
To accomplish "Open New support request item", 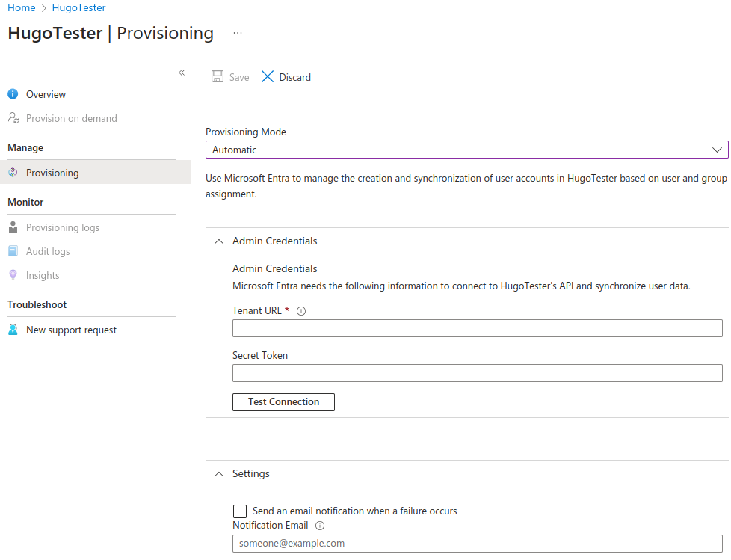I will (71, 330).
